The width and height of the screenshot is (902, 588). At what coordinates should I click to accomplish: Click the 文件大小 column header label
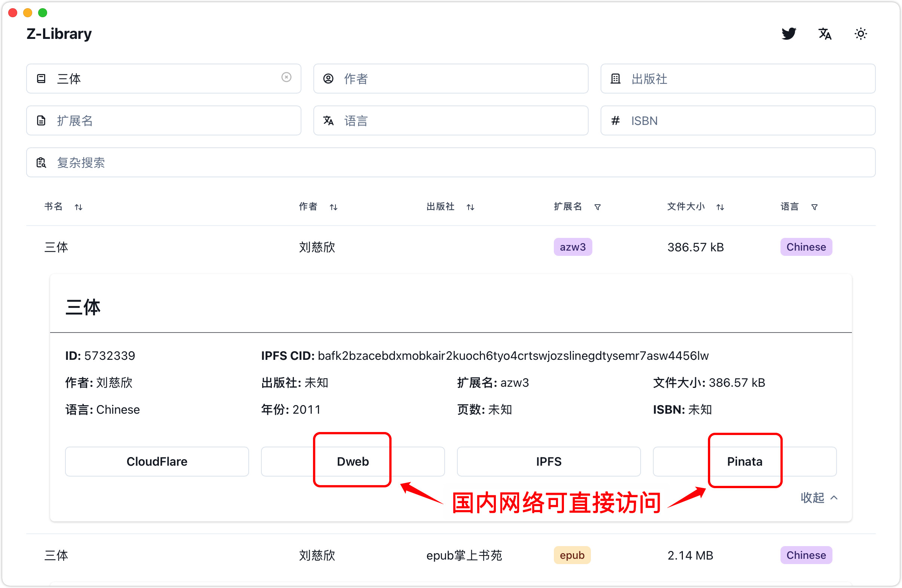point(685,206)
